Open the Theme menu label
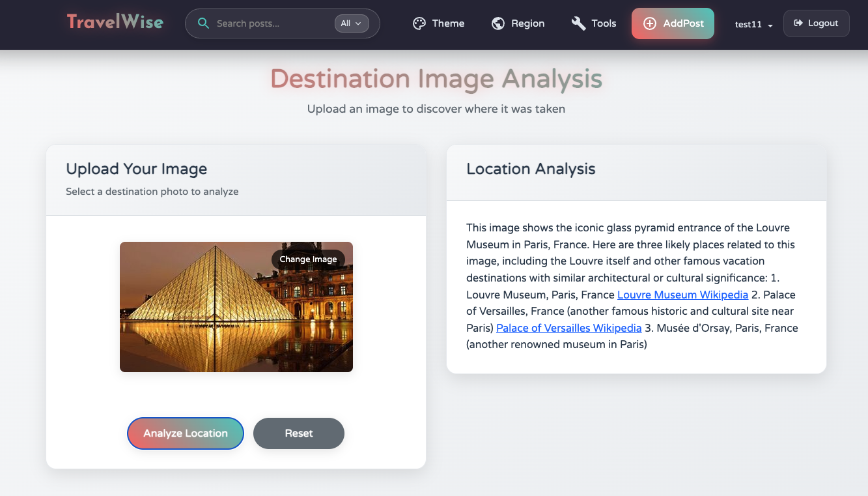Screen dimensions: 868x496 tap(448, 23)
